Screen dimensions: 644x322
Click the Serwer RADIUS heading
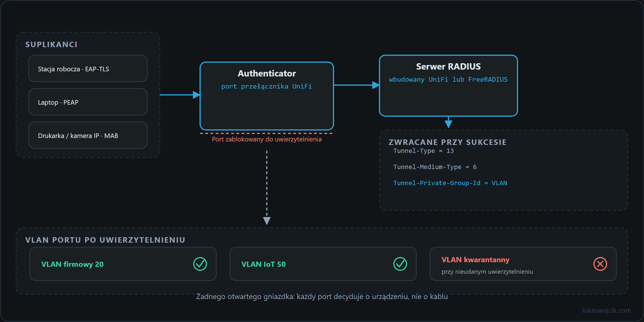point(448,67)
